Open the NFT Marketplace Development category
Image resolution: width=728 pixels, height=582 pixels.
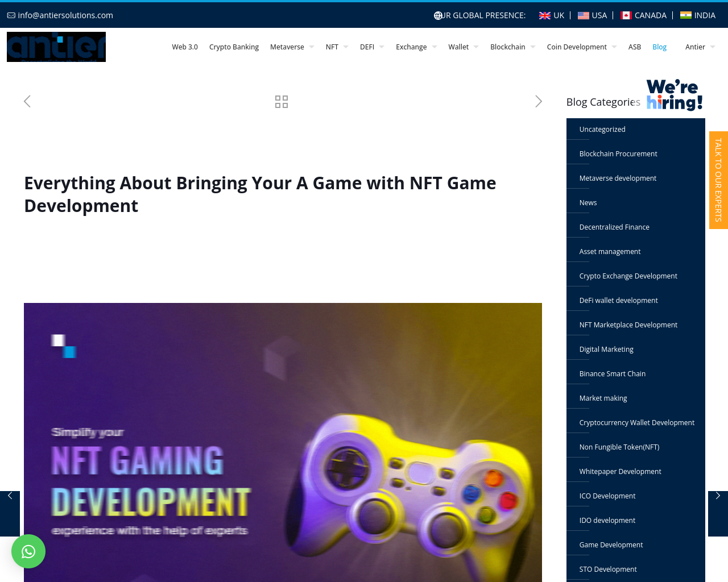(x=628, y=325)
